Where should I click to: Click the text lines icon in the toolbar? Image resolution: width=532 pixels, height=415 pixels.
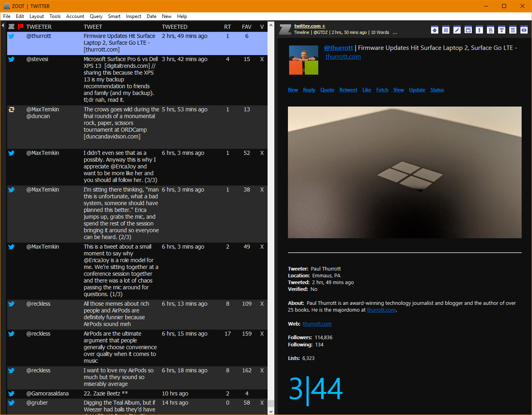point(513,30)
